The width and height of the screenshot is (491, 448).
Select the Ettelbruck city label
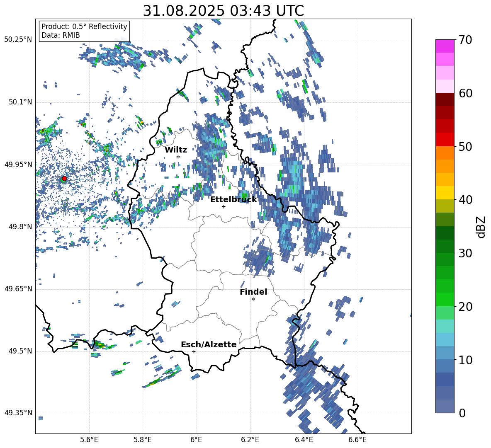(233, 200)
